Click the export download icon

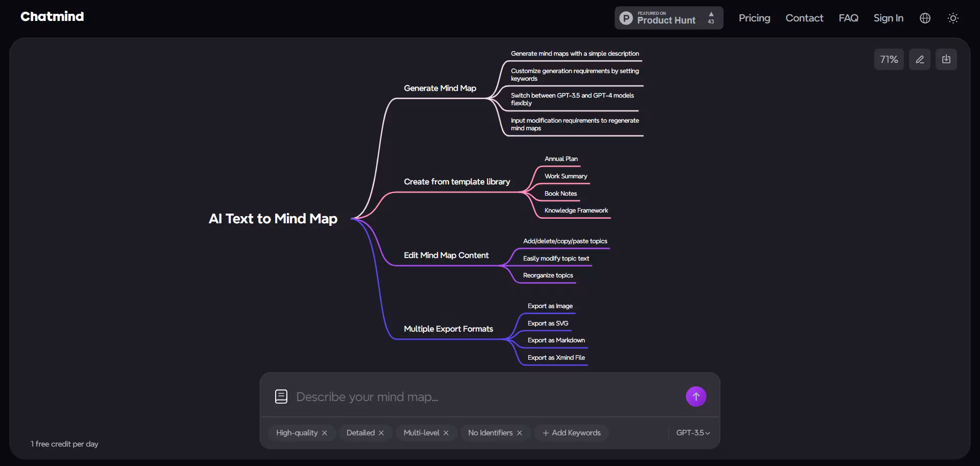tap(946, 59)
